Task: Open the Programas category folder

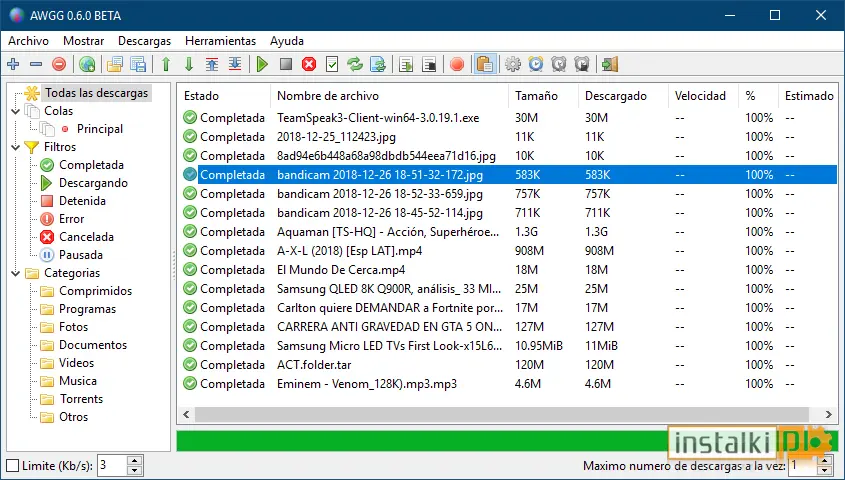Action: click(x=87, y=309)
